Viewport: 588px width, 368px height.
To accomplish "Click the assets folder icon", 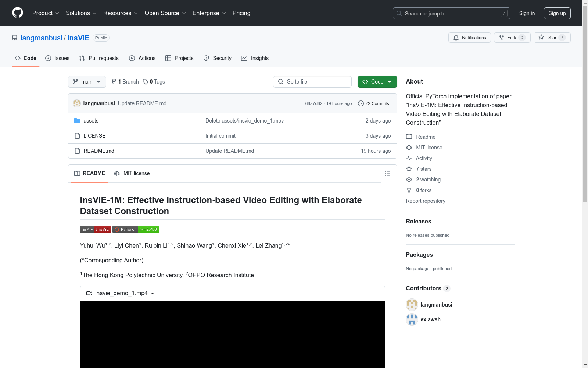I will point(77,121).
